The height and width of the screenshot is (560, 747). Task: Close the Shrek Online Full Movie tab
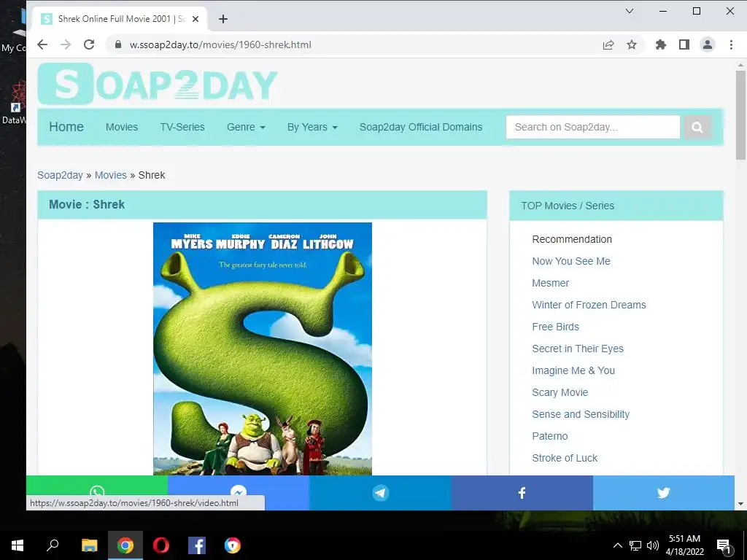click(196, 19)
